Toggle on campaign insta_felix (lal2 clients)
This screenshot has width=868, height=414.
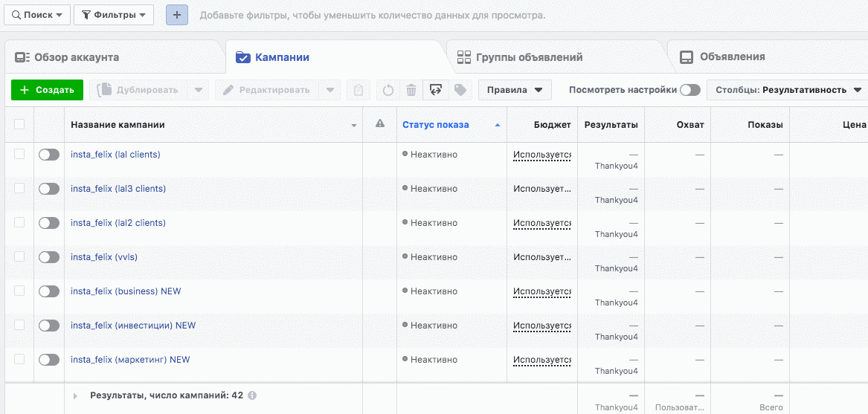coord(48,223)
